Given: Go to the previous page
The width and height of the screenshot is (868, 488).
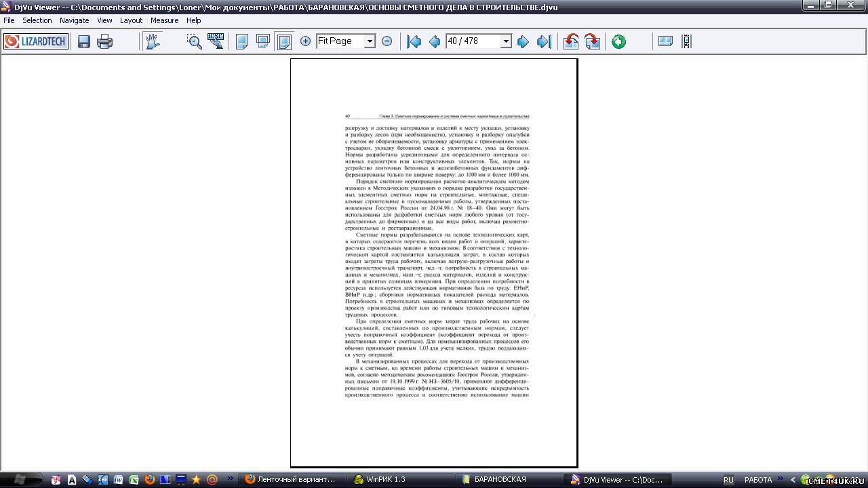Looking at the screenshot, I should (x=435, y=41).
